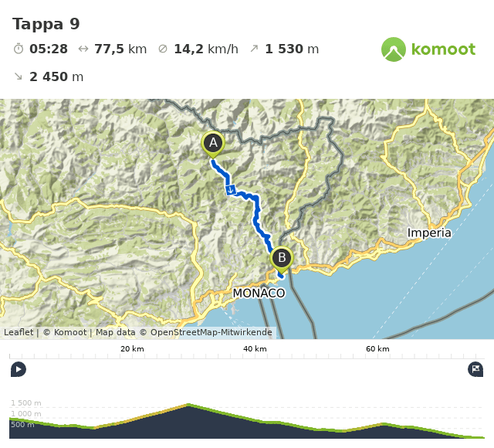Click the Imperia city label on the map
494x448 pixels.
click(429, 232)
